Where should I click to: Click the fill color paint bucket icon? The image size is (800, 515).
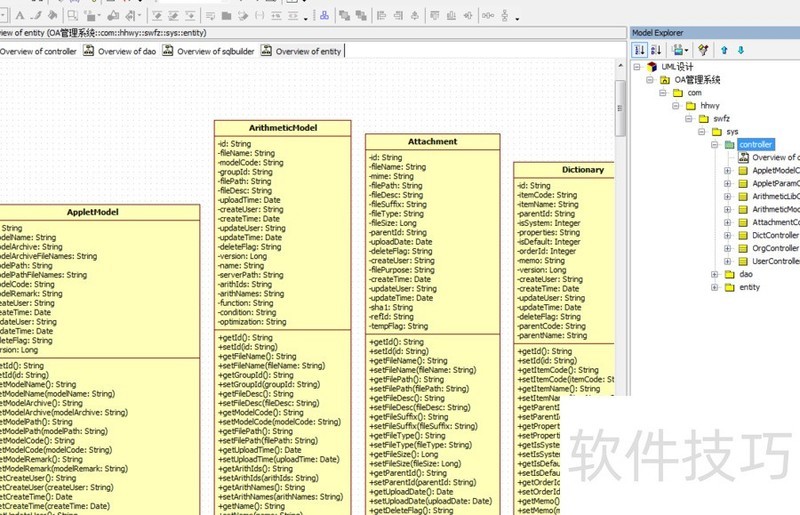tap(52, 16)
